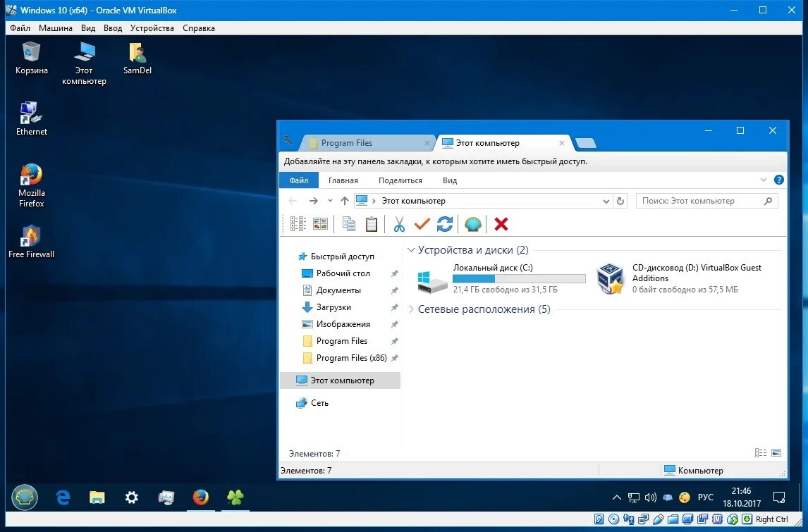
Task: Collapse the Устройства и диски section
Action: [x=411, y=249]
